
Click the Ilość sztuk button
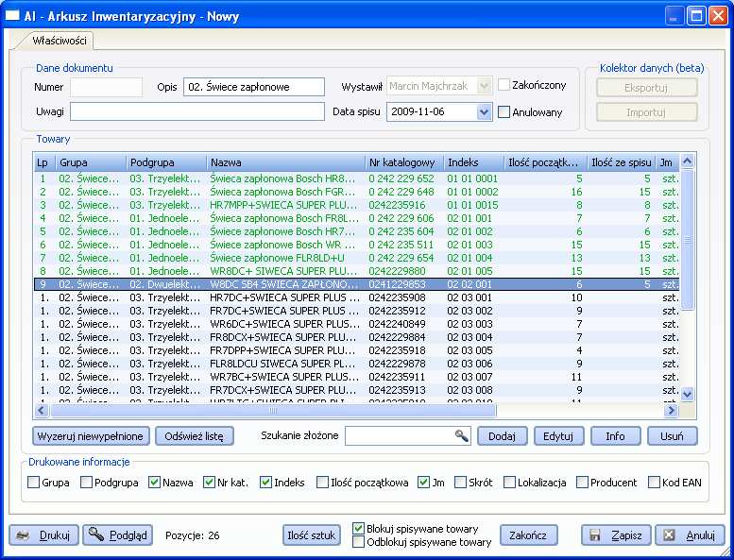coord(312,535)
